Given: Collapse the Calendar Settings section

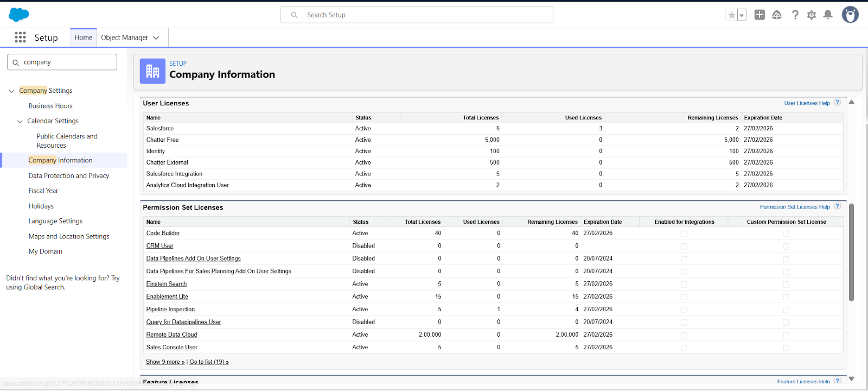Looking at the screenshot, I should tap(20, 122).
